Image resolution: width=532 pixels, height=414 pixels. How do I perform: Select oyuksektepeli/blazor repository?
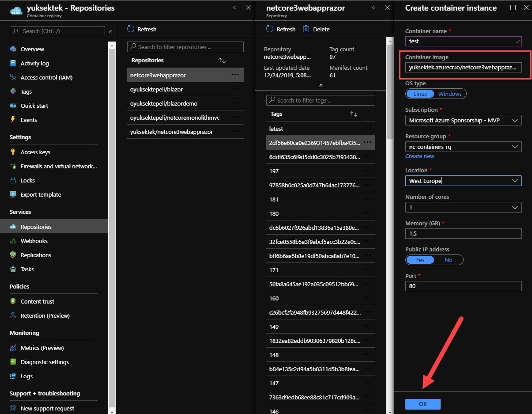(x=185, y=89)
